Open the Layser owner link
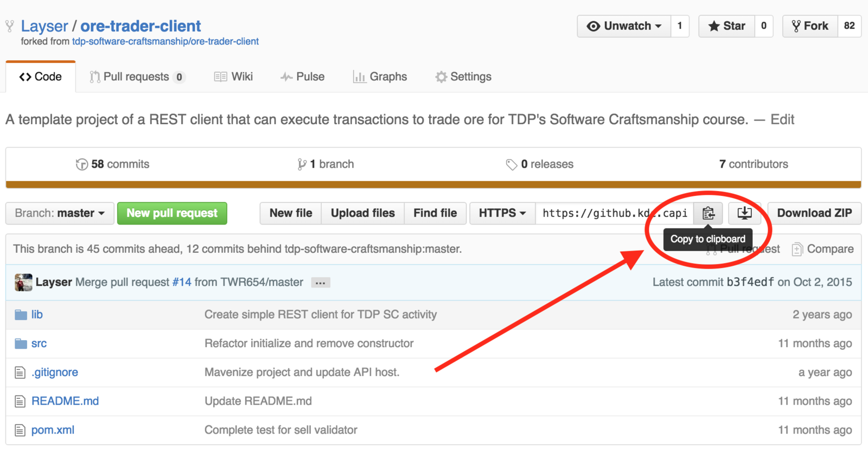The width and height of the screenshot is (868, 453). [x=44, y=26]
